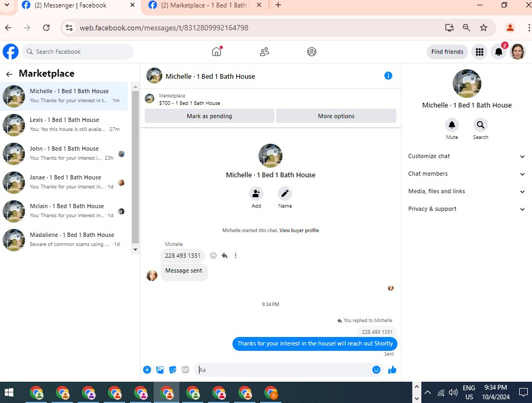Click the conversation list scrollbar

coord(135,167)
